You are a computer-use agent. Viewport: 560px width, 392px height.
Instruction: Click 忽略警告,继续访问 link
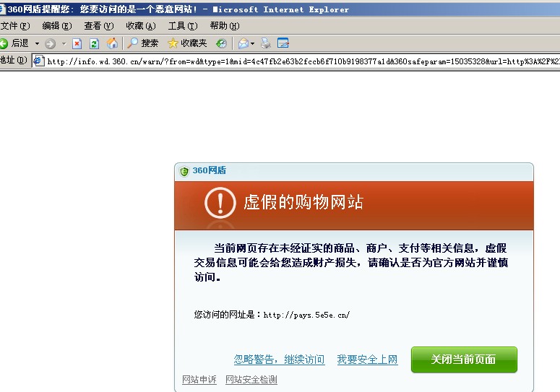[280, 360]
